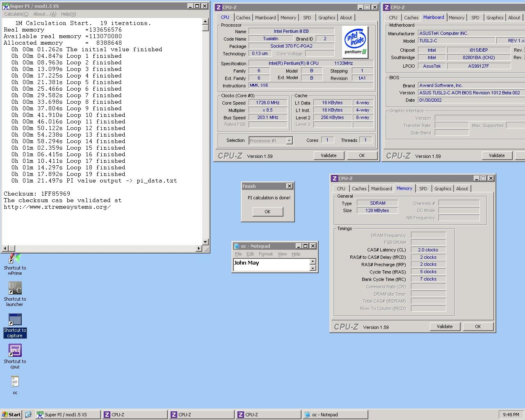Open the launcher desktop shortcut
Viewport: 525px width, 420px height.
pos(15,294)
